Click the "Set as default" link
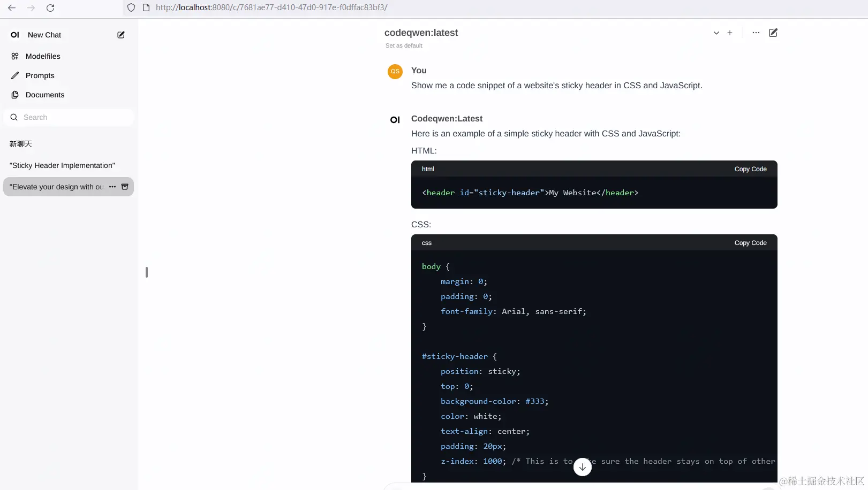 [404, 45]
